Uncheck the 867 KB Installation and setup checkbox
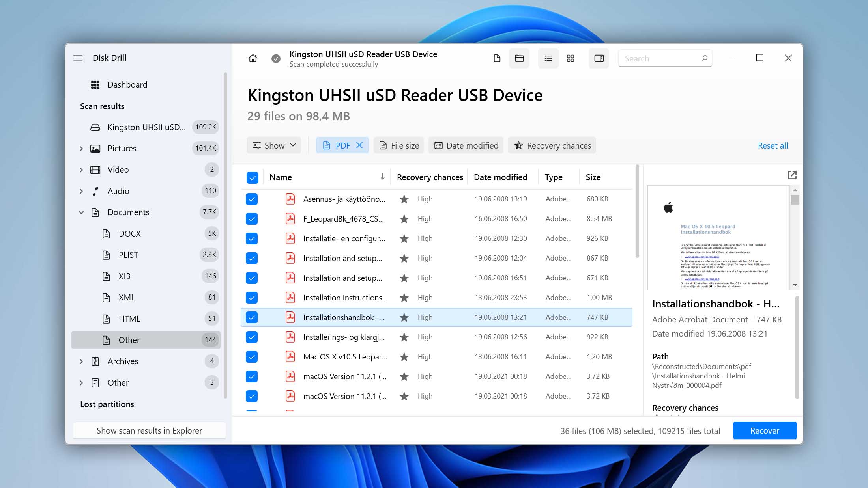 [252, 258]
